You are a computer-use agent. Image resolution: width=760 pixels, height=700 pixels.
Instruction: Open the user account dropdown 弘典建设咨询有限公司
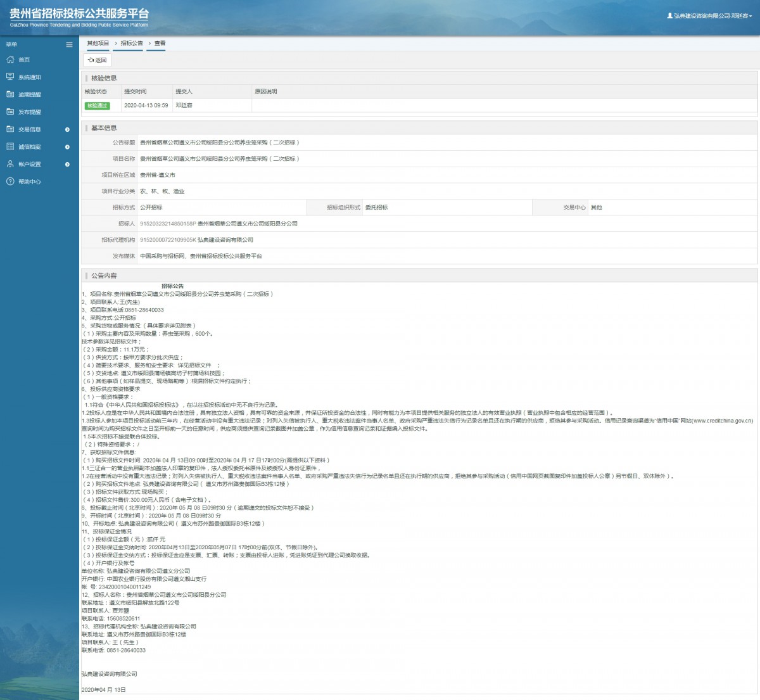click(x=709, y=16)
